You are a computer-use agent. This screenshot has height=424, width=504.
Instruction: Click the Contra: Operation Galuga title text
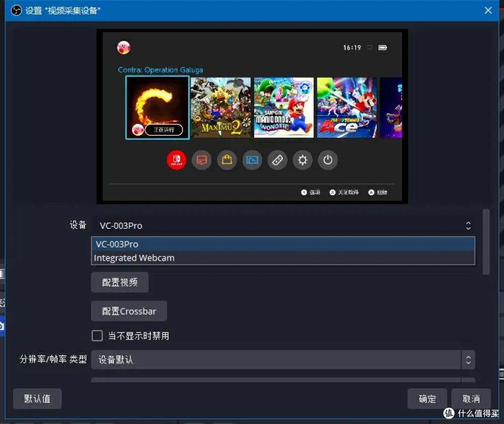(x=161, y=70)
